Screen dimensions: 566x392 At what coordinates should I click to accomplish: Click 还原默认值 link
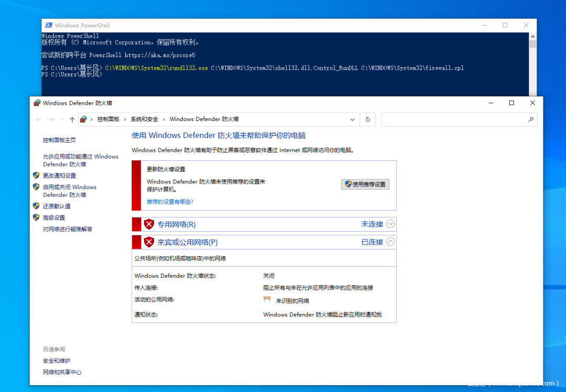[x=57, y=206]
